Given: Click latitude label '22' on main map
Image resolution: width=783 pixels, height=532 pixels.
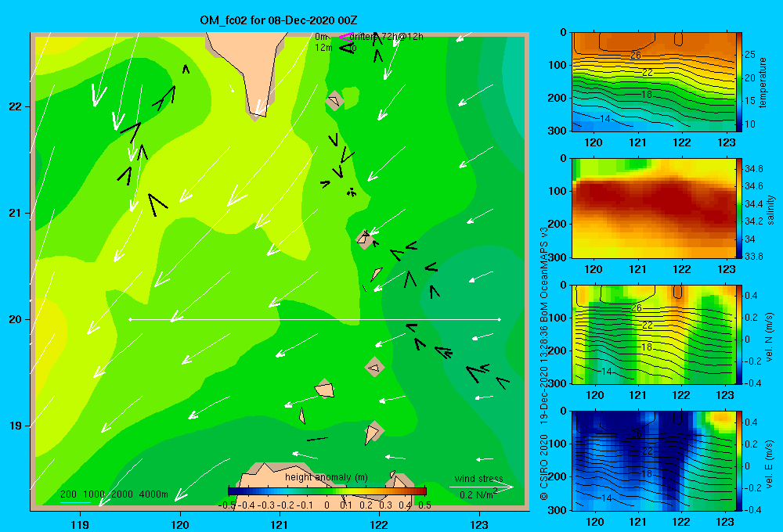Looking at the screenshot, I should 16,106.
